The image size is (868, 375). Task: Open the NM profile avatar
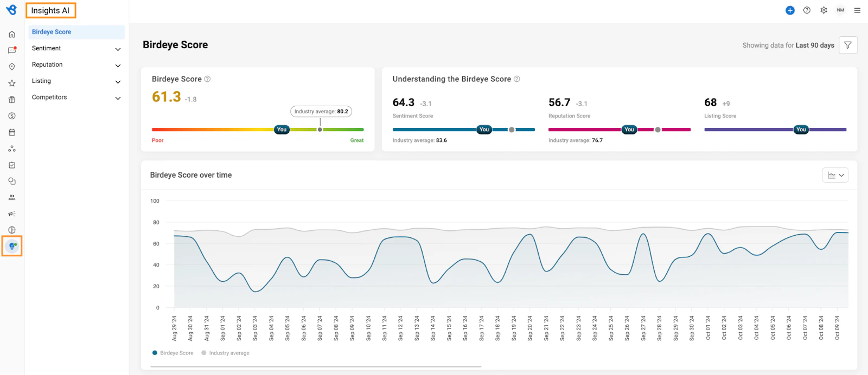(x=840, y=10)
